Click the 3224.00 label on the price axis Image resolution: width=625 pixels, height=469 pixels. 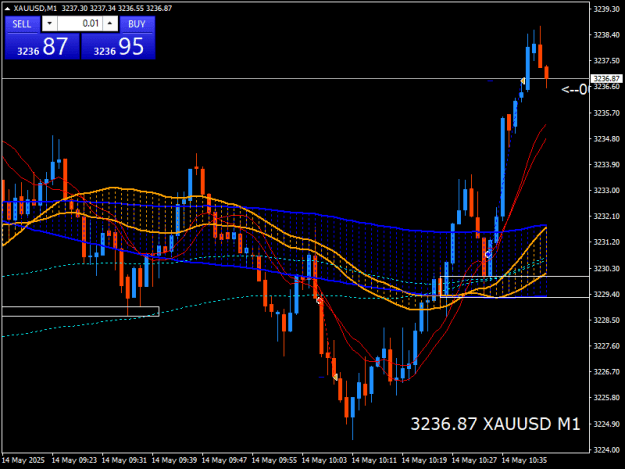(606, 449)
